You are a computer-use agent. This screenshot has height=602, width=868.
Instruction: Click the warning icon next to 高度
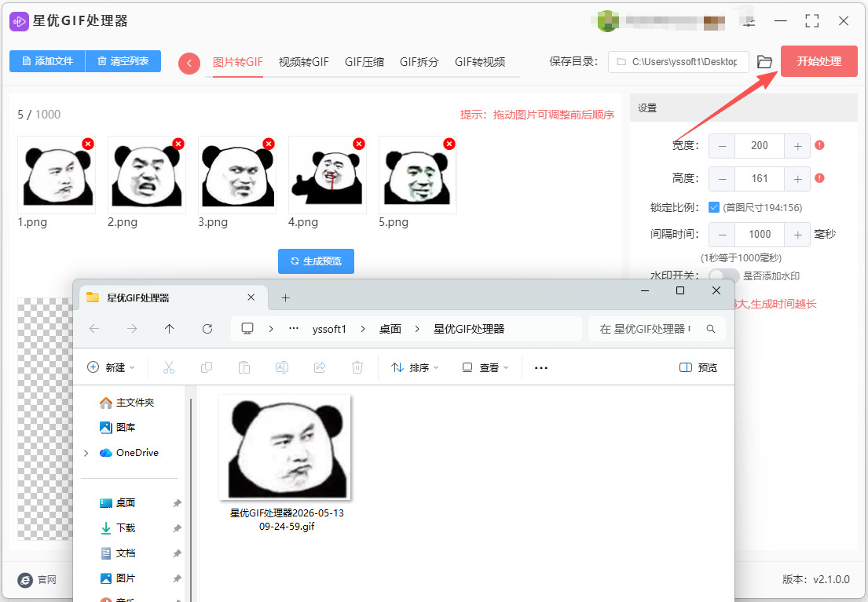coord(820,178)
